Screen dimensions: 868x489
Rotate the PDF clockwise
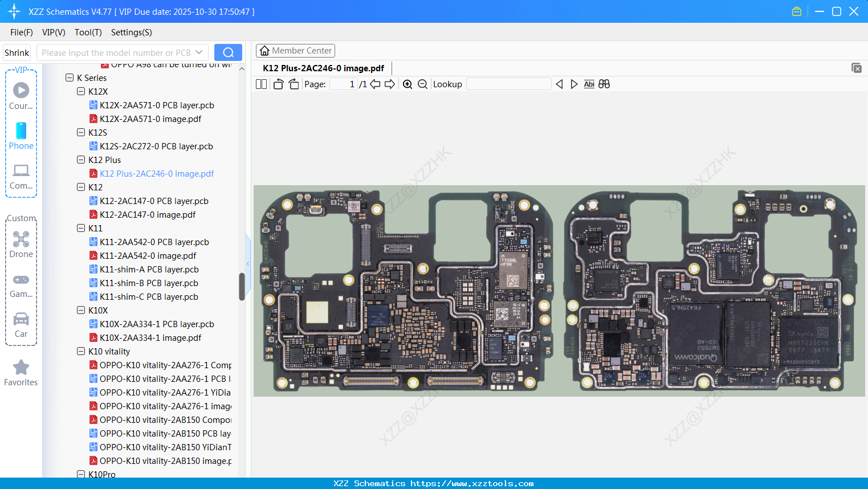[293, 84]
